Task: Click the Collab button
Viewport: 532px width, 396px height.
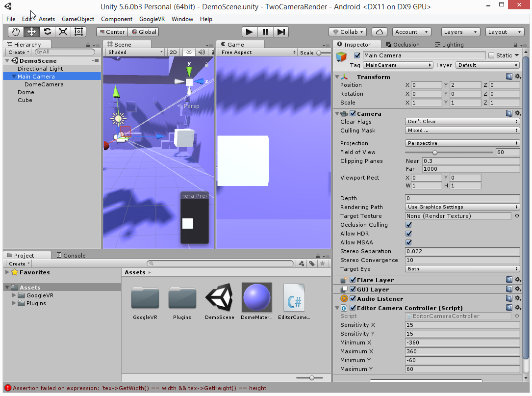Action: pyautogui.click(x=348, y=32)
